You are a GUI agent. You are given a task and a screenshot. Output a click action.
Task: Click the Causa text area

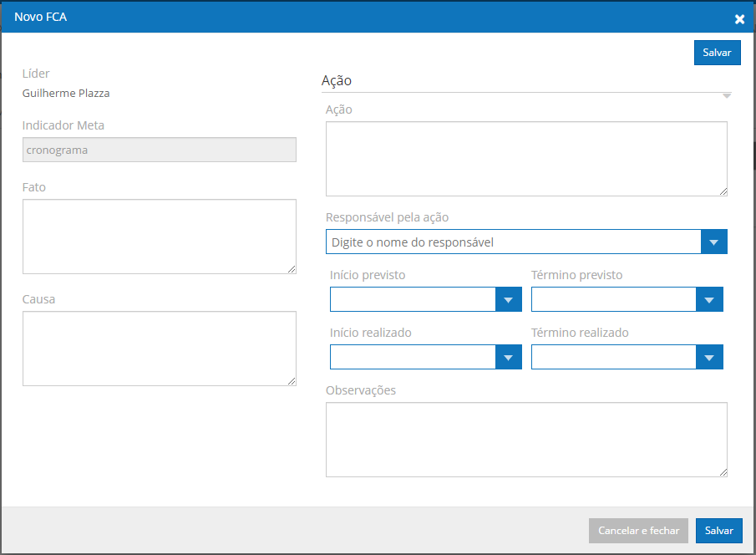click(x=159, y=349)
